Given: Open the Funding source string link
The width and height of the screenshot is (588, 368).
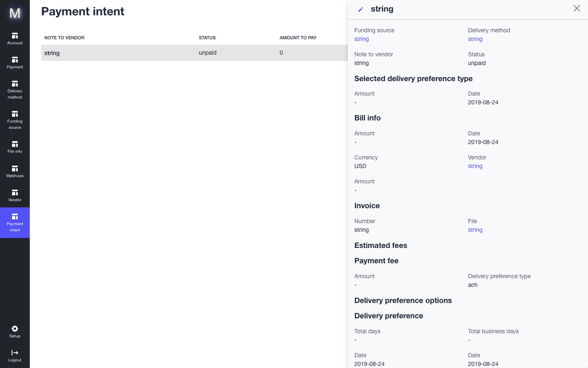Looking at the screenshot, I should click(361, 39).
